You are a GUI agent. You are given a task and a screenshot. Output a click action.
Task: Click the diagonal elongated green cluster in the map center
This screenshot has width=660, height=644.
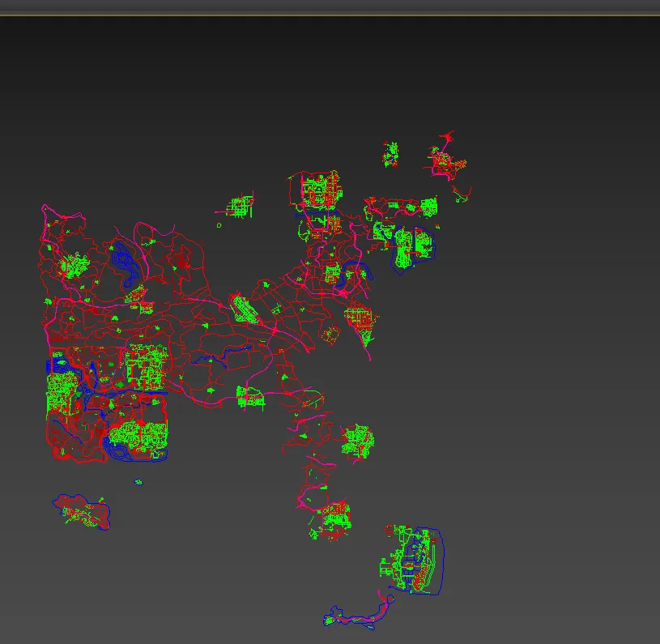click(243, 309)
